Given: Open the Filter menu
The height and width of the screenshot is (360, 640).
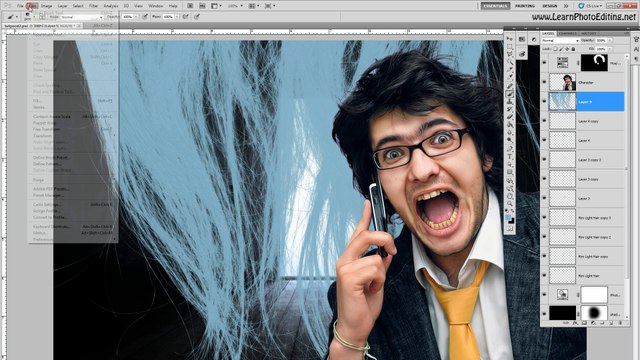Looking at the screenshot, I should click(x=93, y=6).
